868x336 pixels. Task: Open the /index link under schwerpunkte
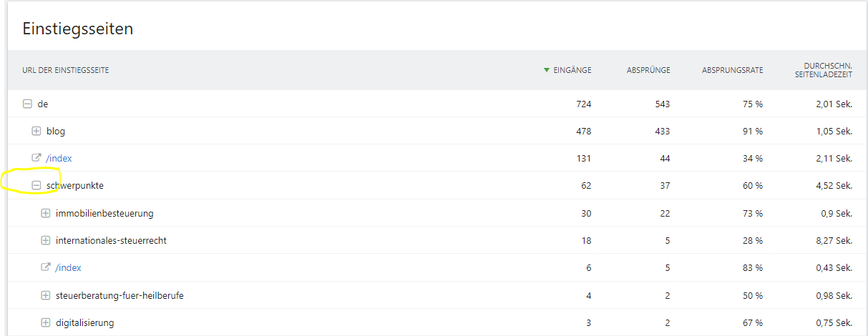click(x=69, y=268)
